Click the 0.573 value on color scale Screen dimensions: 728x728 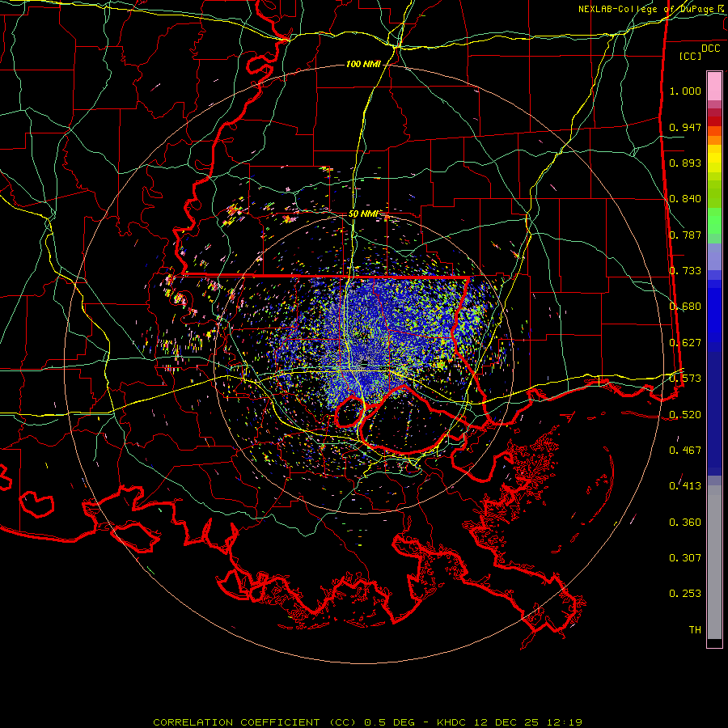coord(685,379)
